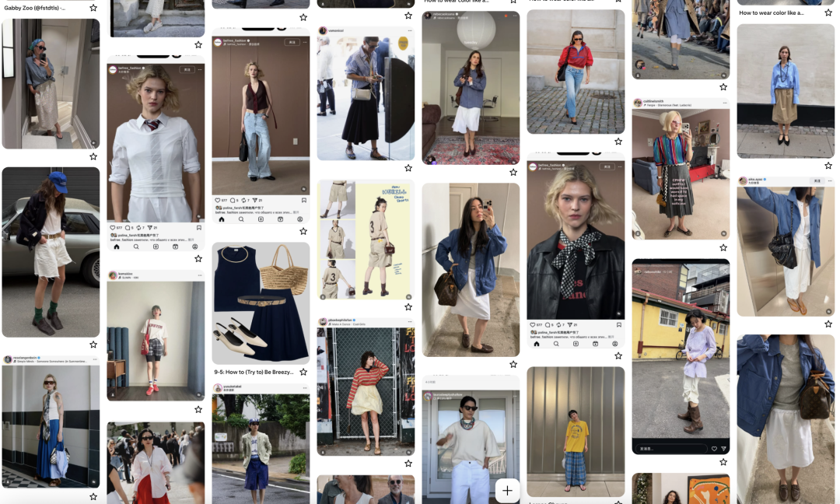Star the mirror selfie with blue headscarf pin
This screenshot has width=840, height=504.
[x=93, y=156]
